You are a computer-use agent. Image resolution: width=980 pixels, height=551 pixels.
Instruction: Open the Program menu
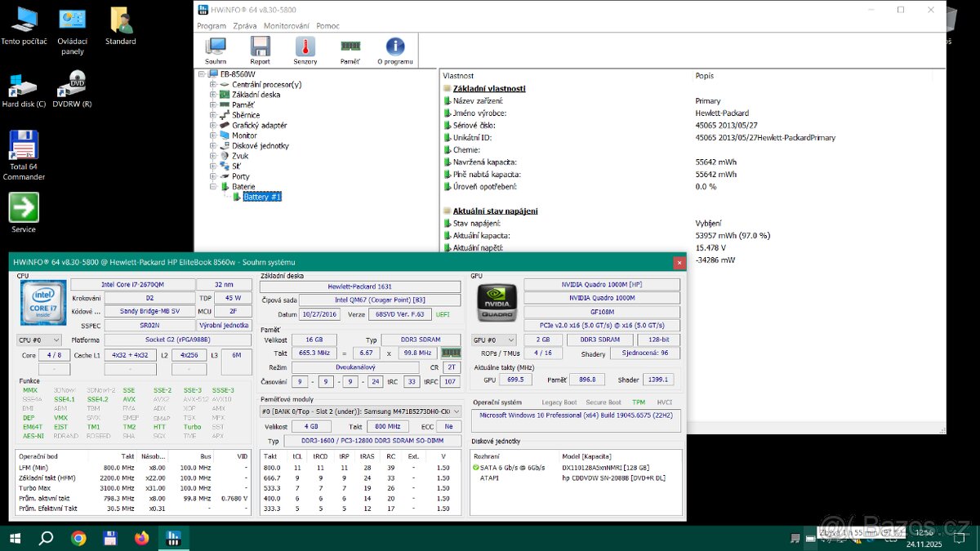pyautogui.click(x=211, y=25)
